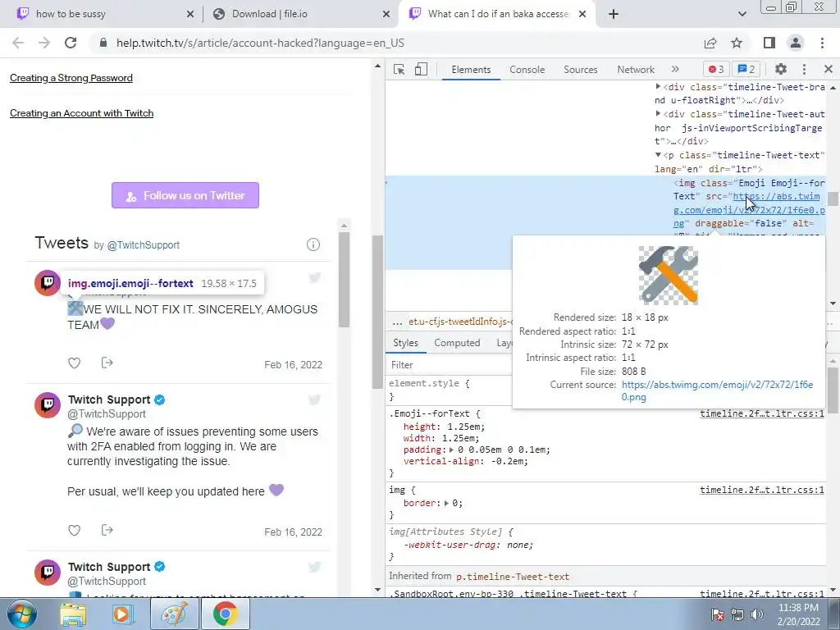Image resolution: width=840 pixels, height=630 pixels.
Task: Open the taskbar clock showing 11:38 PM
Action: point(798,614)
